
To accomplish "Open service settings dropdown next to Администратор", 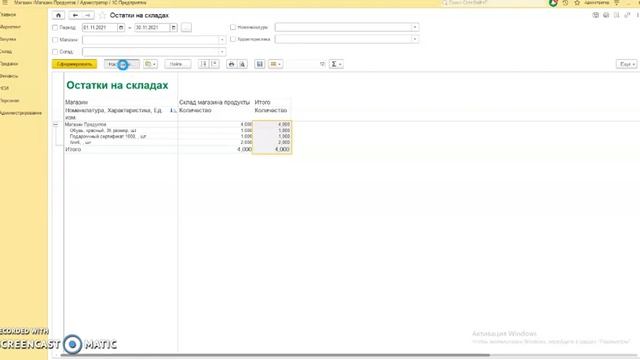I will point(617,3).
